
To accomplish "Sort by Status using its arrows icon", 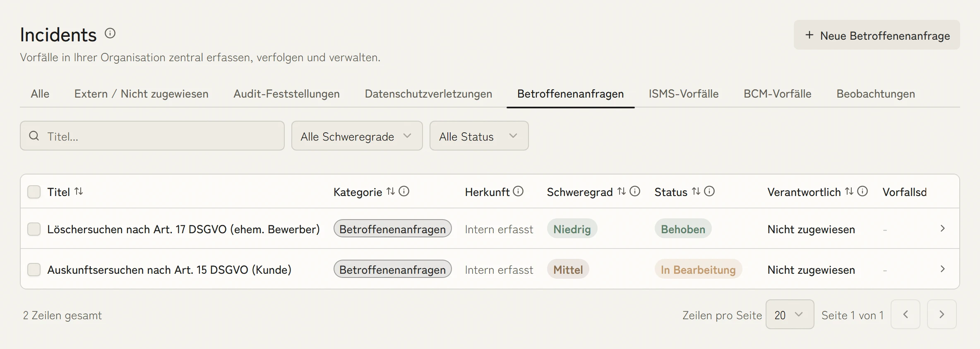I will tap(696, 191).
